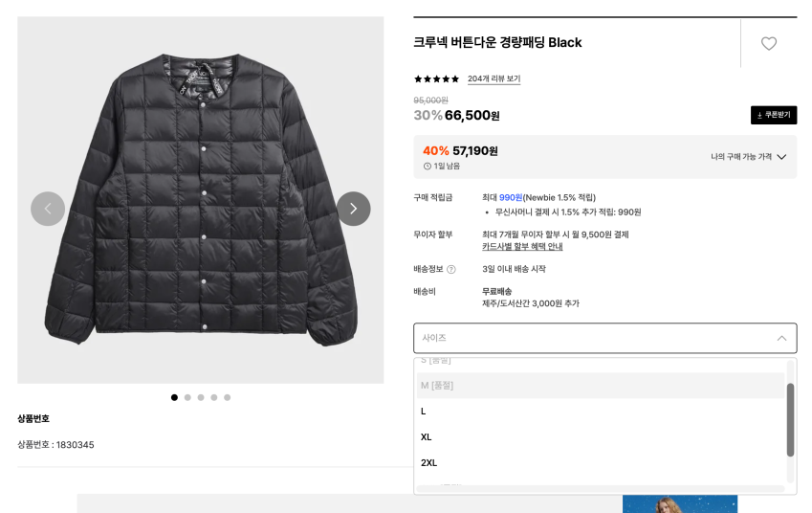The image size is (812, 513).
Task: Click the five-star rating icons
Action: click(436, 79)
